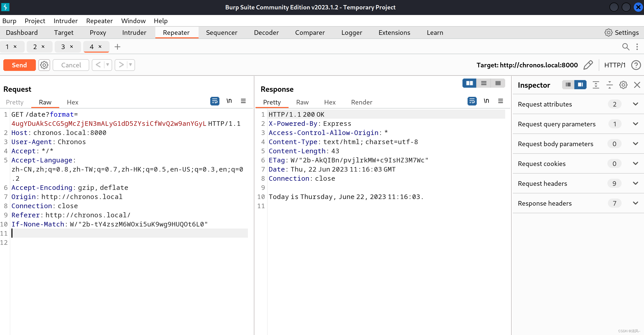Click Burp Suite logo icon in title bar
644x335 pixels.
[5, 7]
